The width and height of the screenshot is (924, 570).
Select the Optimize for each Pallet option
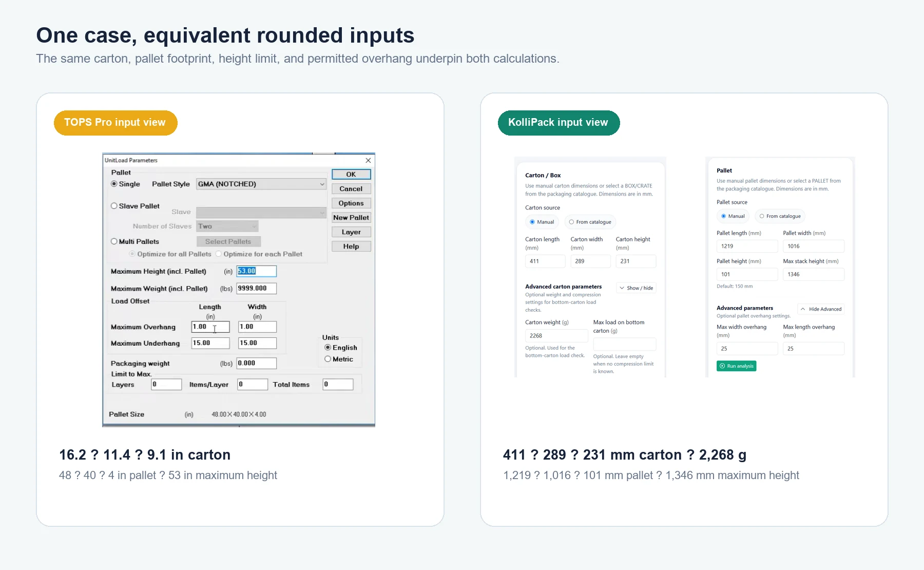(219, 254)
